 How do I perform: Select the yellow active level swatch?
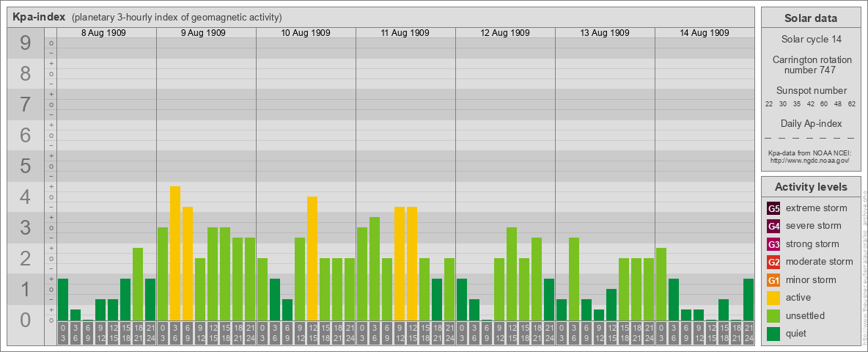click(x=773, y=298)
